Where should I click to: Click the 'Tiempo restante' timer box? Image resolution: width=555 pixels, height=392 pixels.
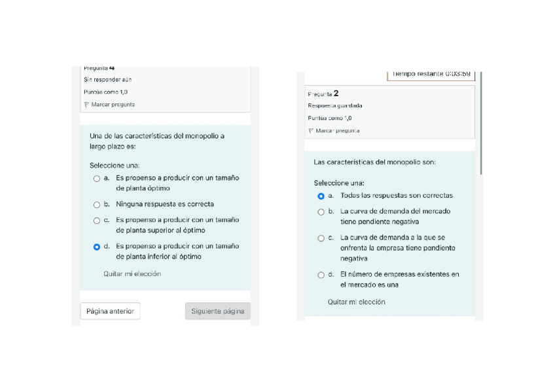(431, 74)
